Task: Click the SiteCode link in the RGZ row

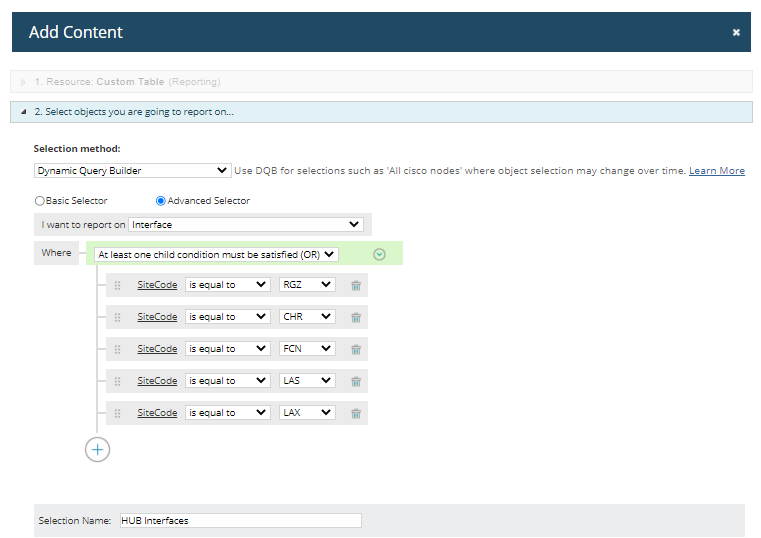Action: 157,285
